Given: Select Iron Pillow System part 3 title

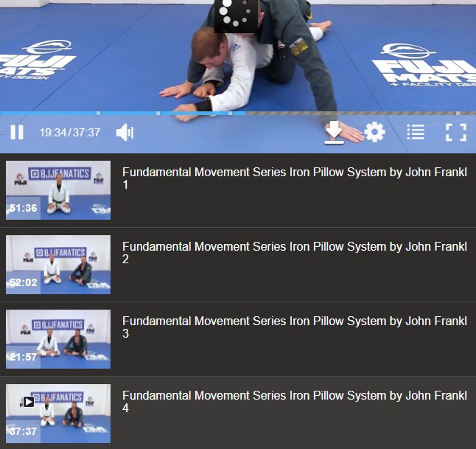Looking at the screenshot, I should click(x=295, y=327).
